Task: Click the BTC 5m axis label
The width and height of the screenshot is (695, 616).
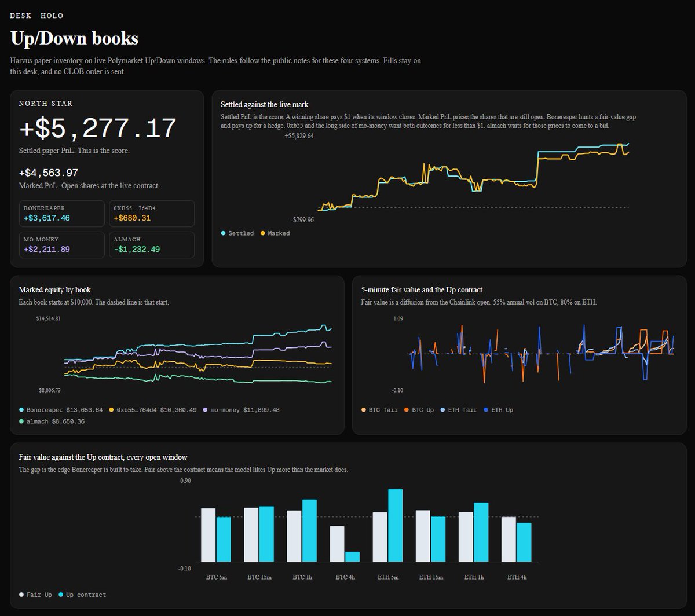Action: pyautogui.click(x=216, y=577)
